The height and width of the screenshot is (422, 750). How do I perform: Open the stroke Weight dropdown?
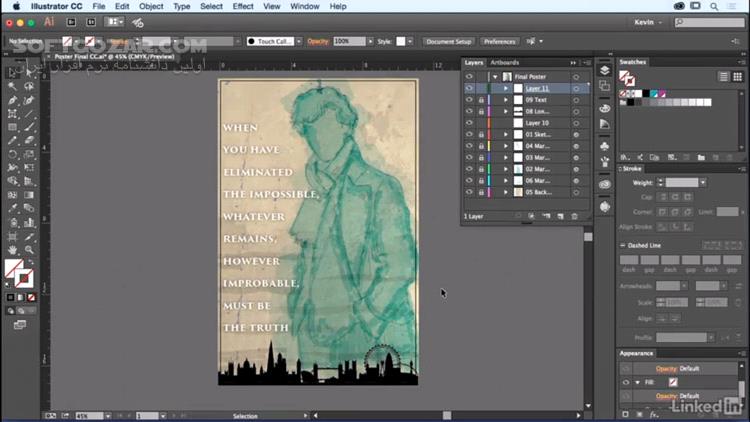click(703, 183)
